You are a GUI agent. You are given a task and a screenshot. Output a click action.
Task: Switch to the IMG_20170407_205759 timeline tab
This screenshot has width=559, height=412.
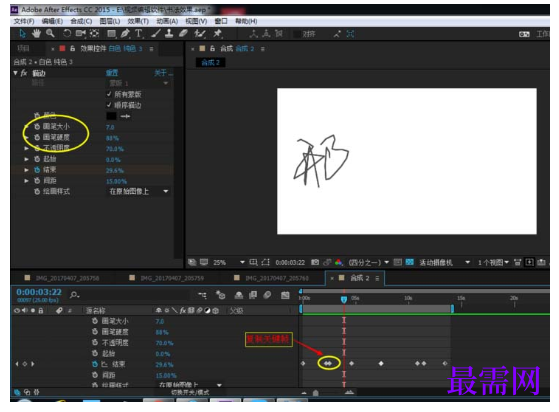[x=172, y=278]
